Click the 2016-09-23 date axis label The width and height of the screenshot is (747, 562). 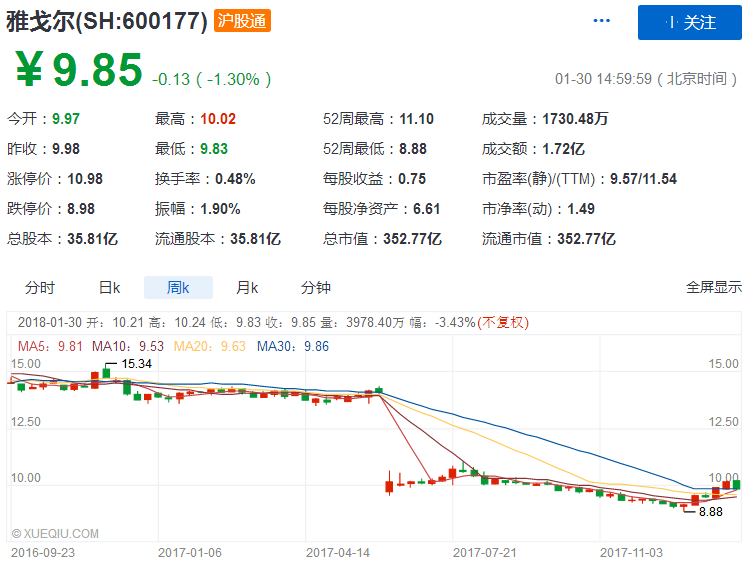click(43, 552)
